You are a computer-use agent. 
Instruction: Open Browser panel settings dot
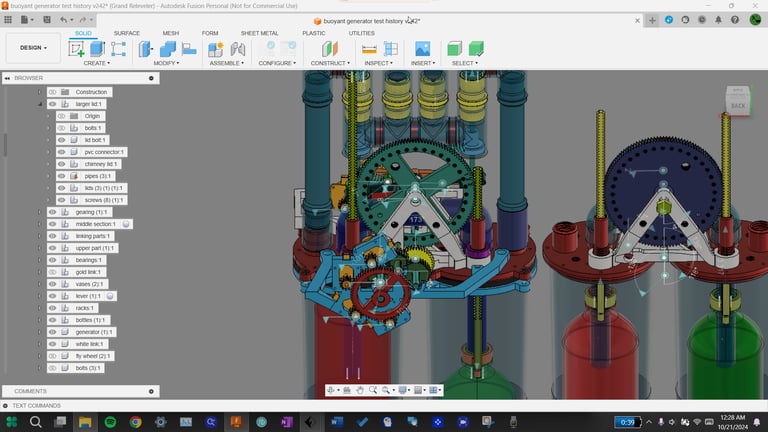tap(151, 78)
